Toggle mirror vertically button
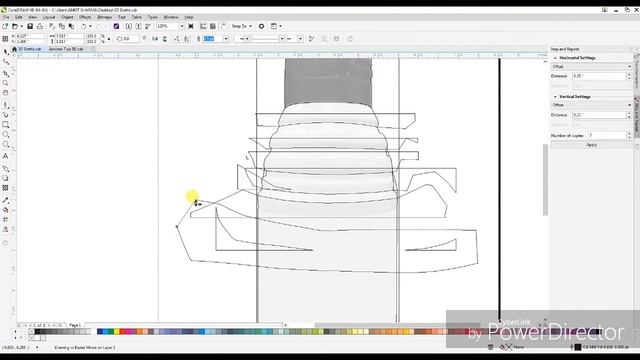640x360 pixels. click(165, 39)
